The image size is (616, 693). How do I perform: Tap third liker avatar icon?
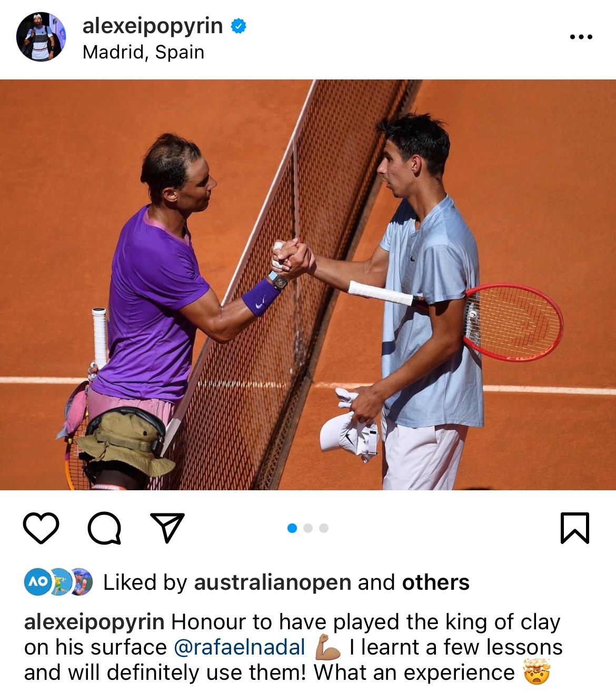82,582
